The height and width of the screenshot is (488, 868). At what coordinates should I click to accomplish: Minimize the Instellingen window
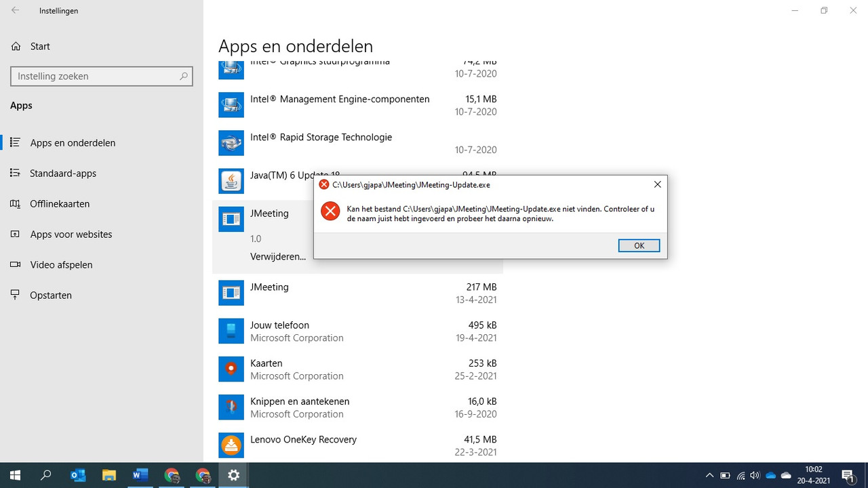click(x=794, y=11)
